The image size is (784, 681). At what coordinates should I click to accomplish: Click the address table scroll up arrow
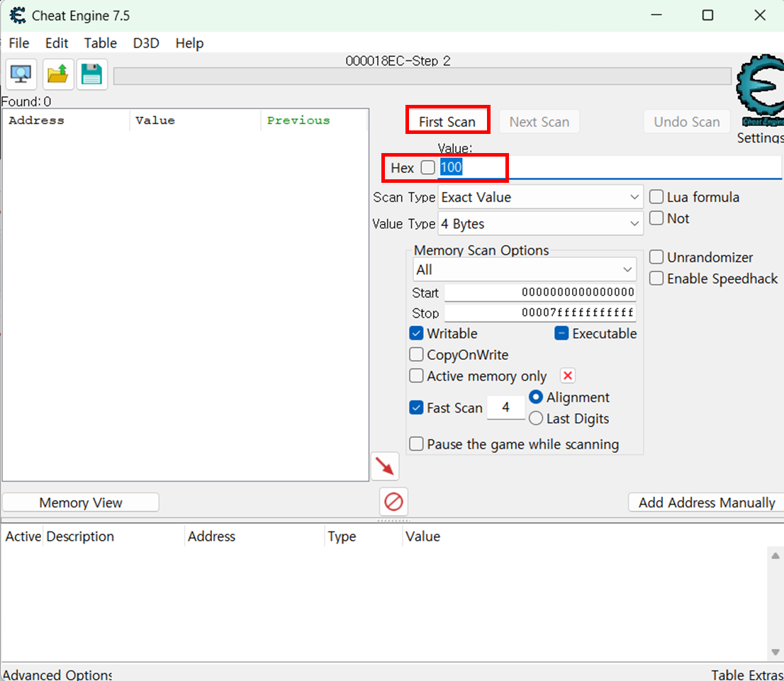775,556
